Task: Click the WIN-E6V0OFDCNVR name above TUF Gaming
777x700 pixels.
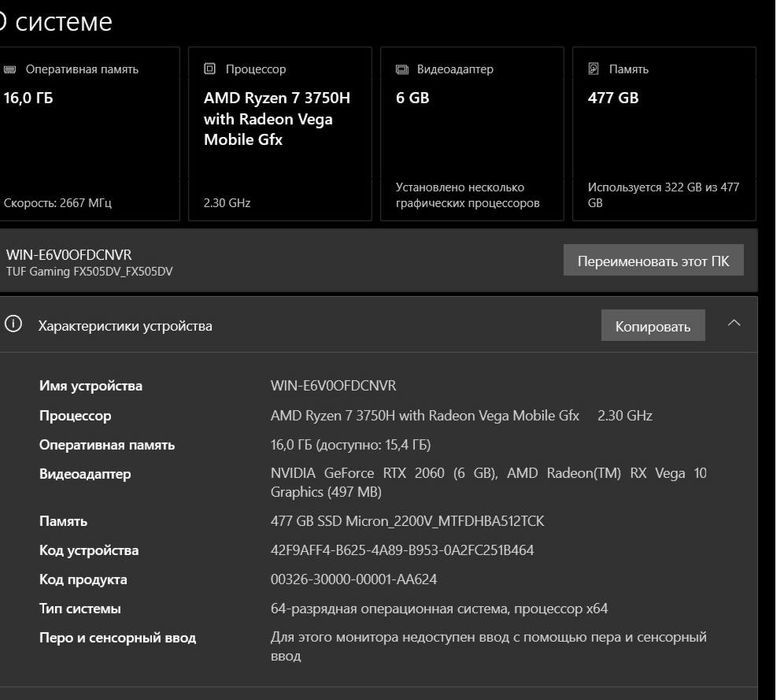Action: pos(69,255)
